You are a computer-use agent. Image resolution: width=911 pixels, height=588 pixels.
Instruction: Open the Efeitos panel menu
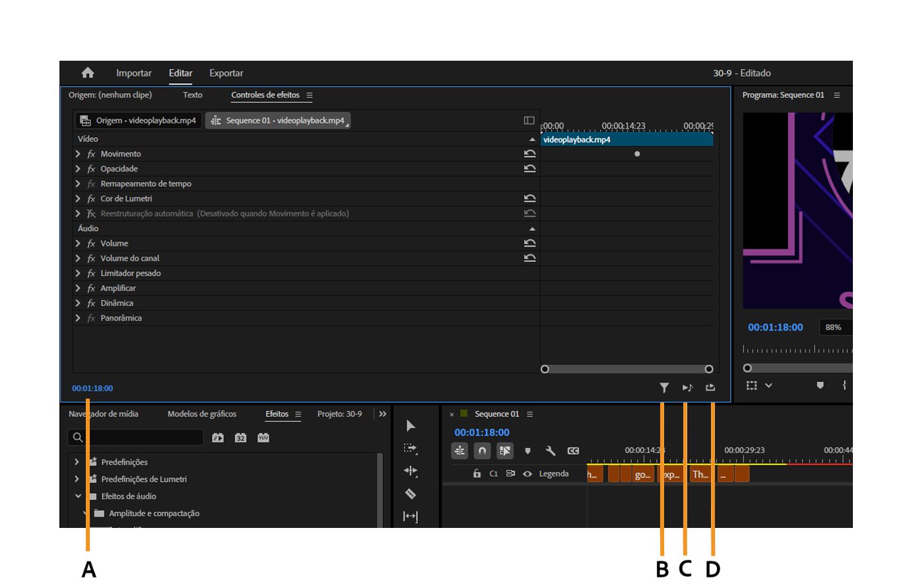click(x=298, y=414)
